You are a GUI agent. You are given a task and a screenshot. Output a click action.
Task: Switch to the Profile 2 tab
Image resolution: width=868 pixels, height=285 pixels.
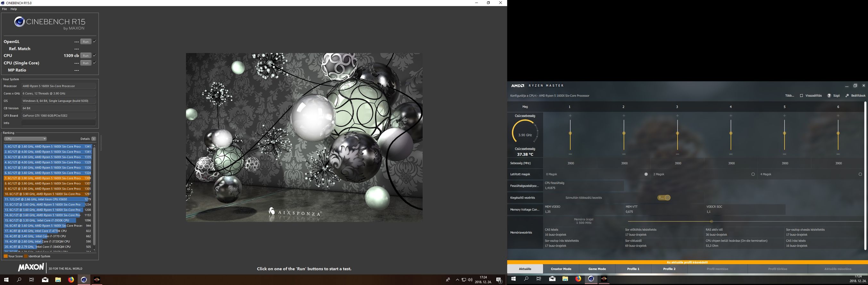[x=669, y=269]
